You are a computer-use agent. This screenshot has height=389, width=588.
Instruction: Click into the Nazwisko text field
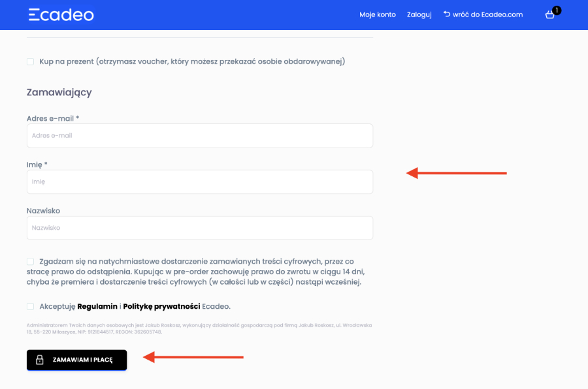point(199,228)
